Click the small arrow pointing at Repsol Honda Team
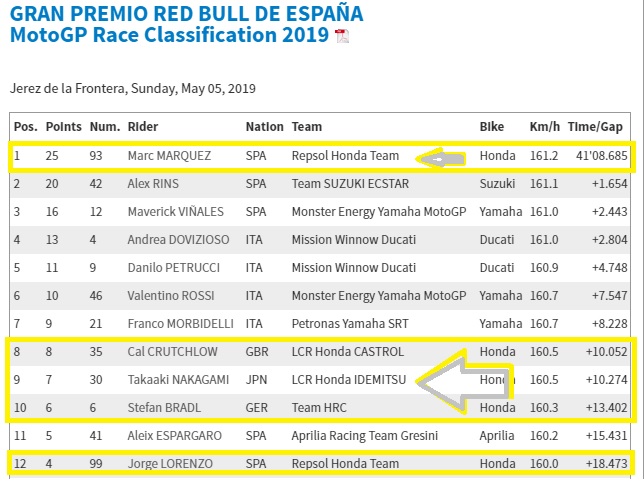 tap(440, 157)
